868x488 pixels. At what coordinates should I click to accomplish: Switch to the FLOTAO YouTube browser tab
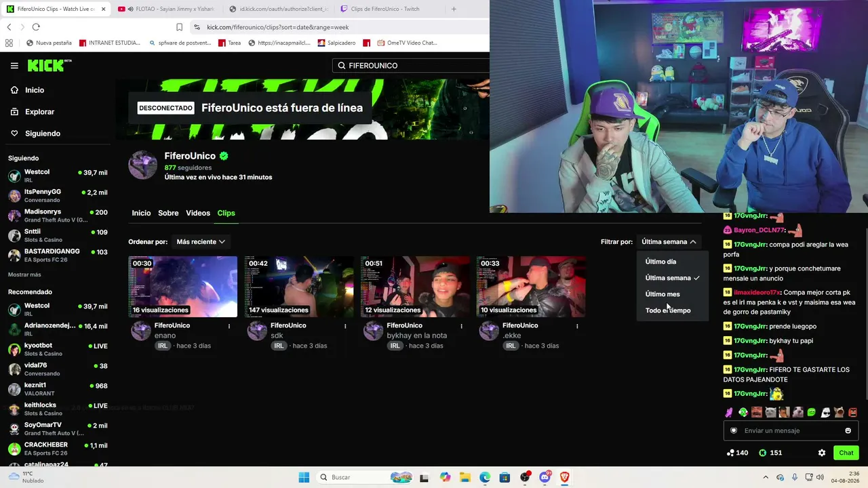point(165,9)
